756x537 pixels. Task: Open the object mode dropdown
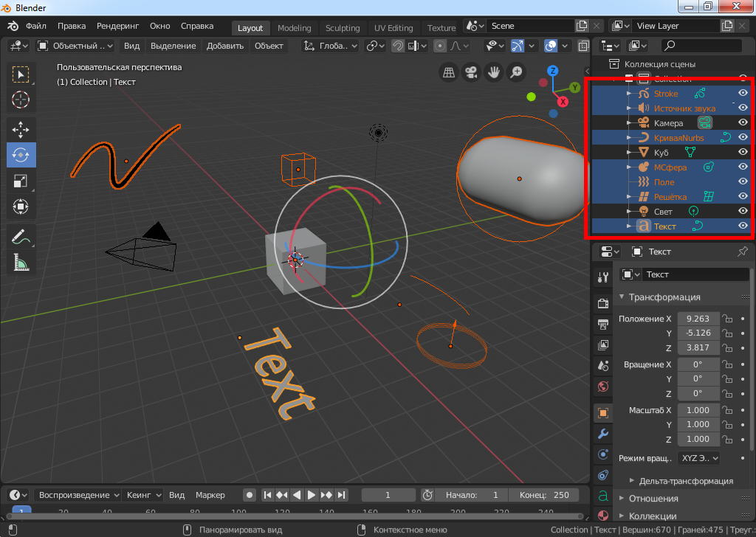click(x=75, y=46)
